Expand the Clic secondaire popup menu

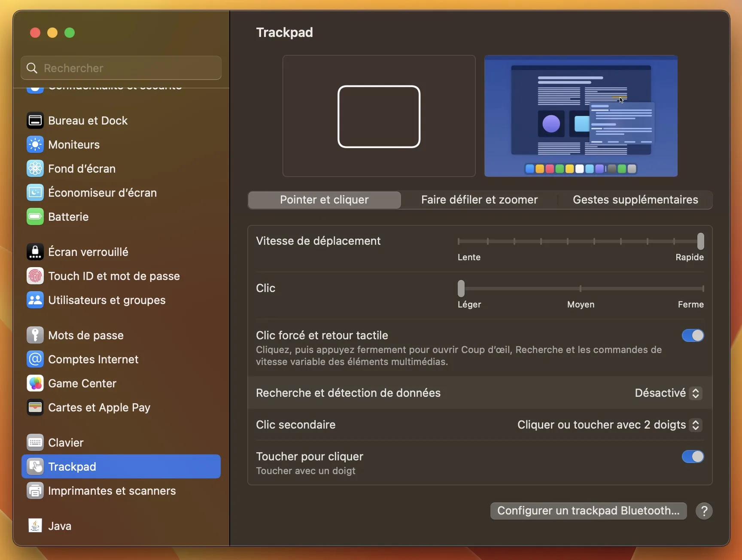pyautogui.click(x=609, y=425)
